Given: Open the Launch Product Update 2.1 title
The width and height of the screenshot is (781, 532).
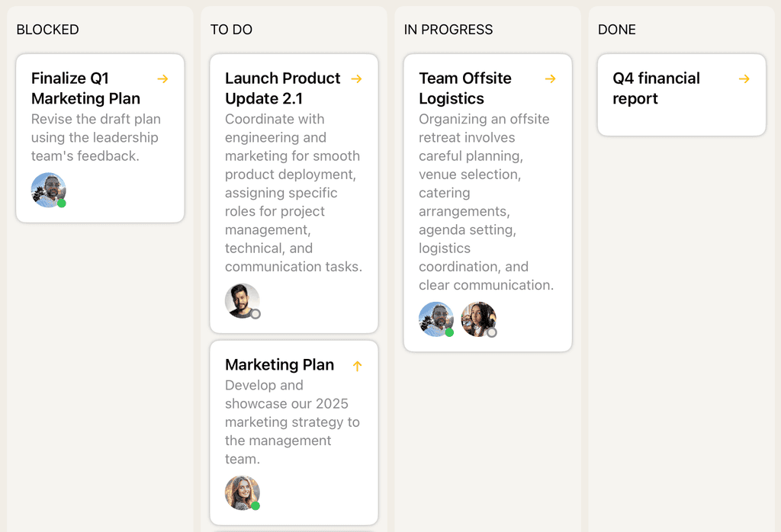Looking at the screenshot, I should coord(282,88).
